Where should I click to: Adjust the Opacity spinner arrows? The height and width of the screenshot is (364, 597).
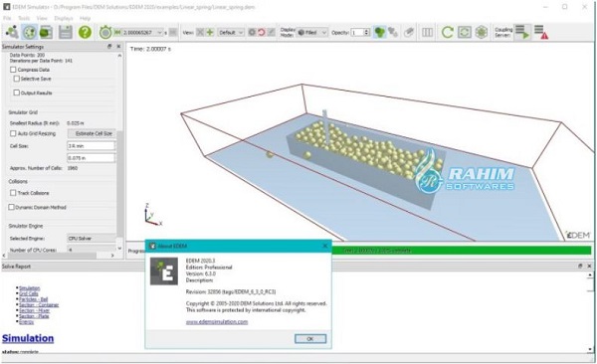tap(366, 33)
